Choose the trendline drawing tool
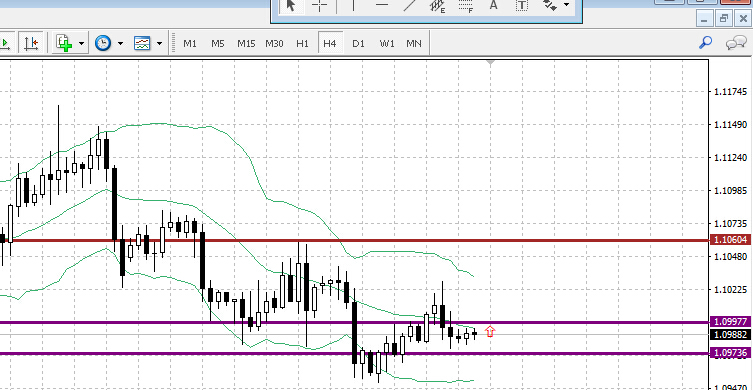 (x=410, y=6)
